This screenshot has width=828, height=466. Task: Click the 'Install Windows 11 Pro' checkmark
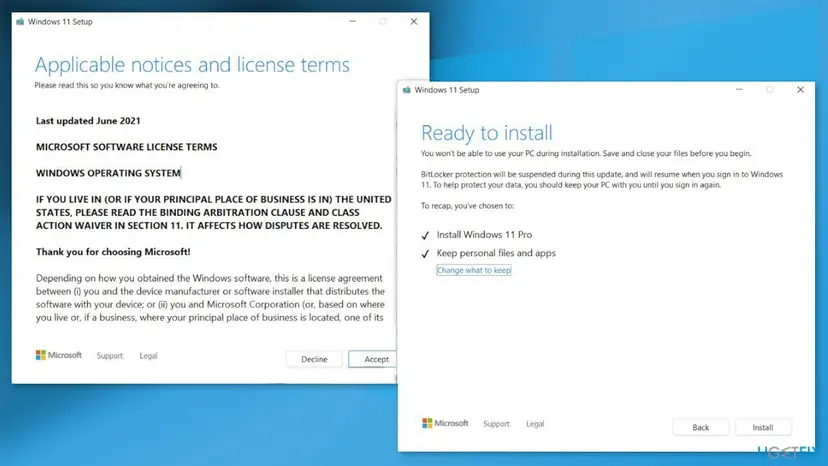tap(425, 235)
